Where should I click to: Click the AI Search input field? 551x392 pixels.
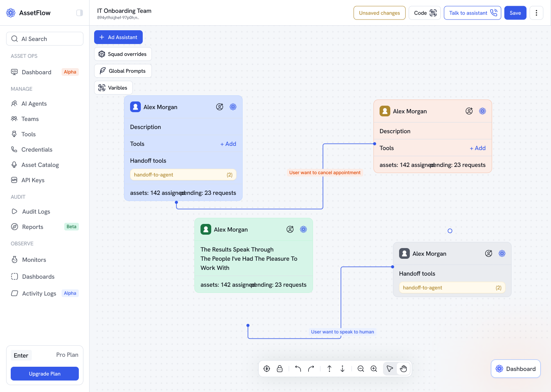45,39
